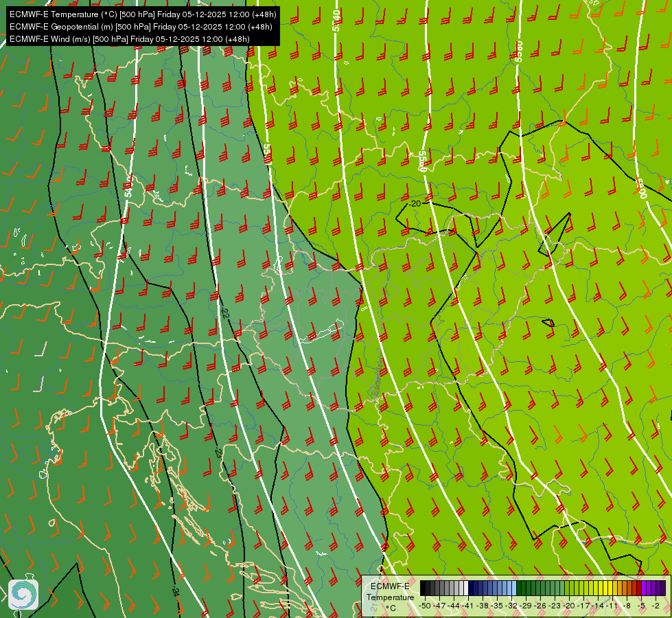Click the 5600 geopotential contour label
This screenshot has width=672, height=618.
pyautogui.click(x=642, y=189)
